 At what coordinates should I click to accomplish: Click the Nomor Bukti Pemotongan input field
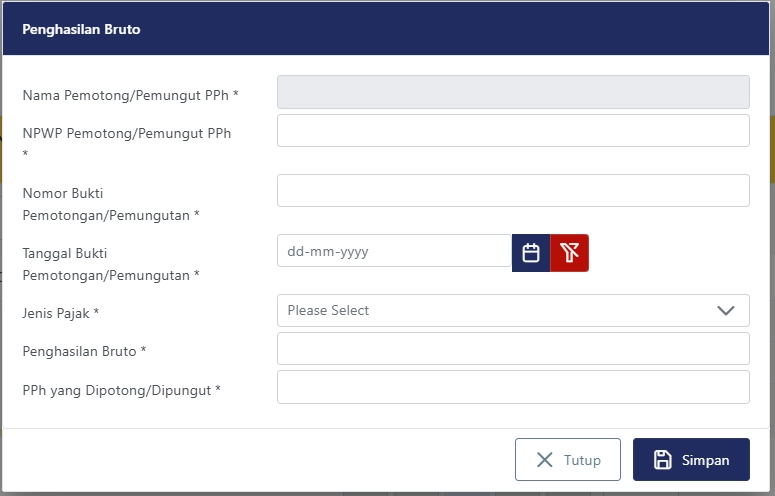click(x=513, y=191)
